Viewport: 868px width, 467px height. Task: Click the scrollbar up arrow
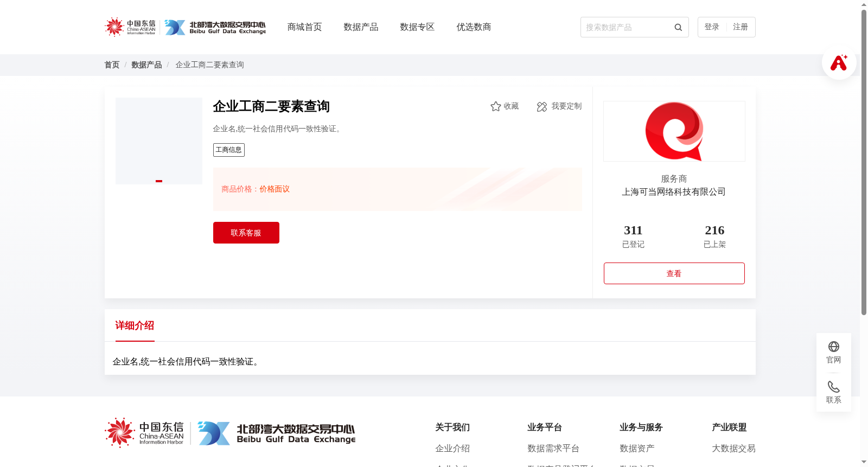(x=864, y=4)
